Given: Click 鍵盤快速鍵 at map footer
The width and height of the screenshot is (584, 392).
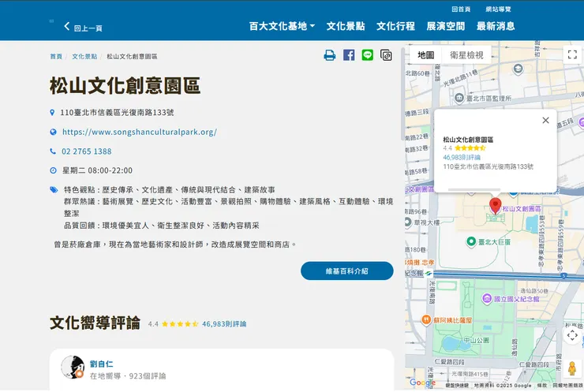Looking at the screenshot, I should point(457,386).
